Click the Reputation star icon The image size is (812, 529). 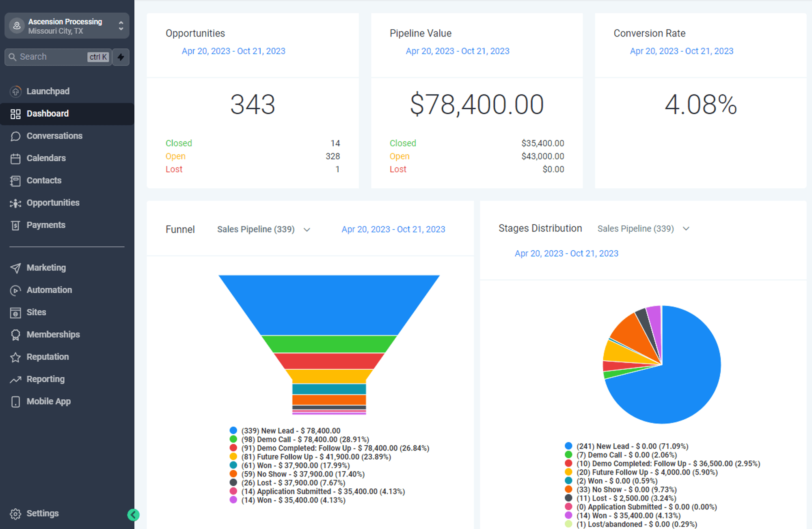click(15, 357)
